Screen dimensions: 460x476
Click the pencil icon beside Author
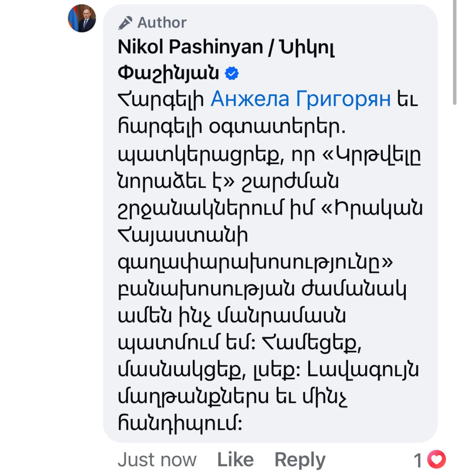[126, 22]
